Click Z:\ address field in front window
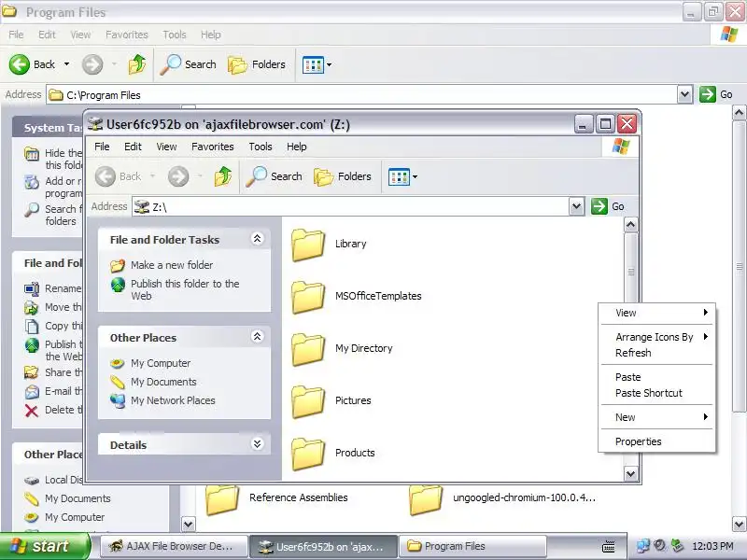Viewport: 747px width, 560px height. pyautogui.click(x=351, y=206)
